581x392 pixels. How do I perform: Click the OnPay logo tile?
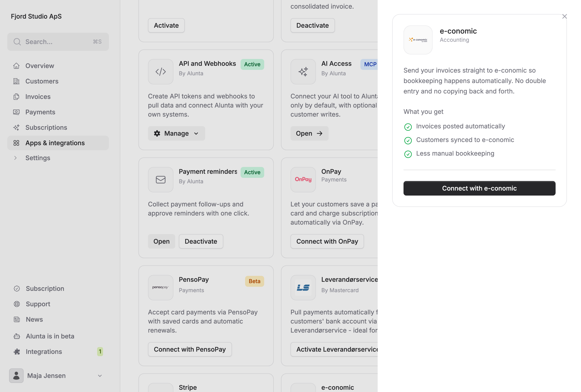(x=303, y=180)
